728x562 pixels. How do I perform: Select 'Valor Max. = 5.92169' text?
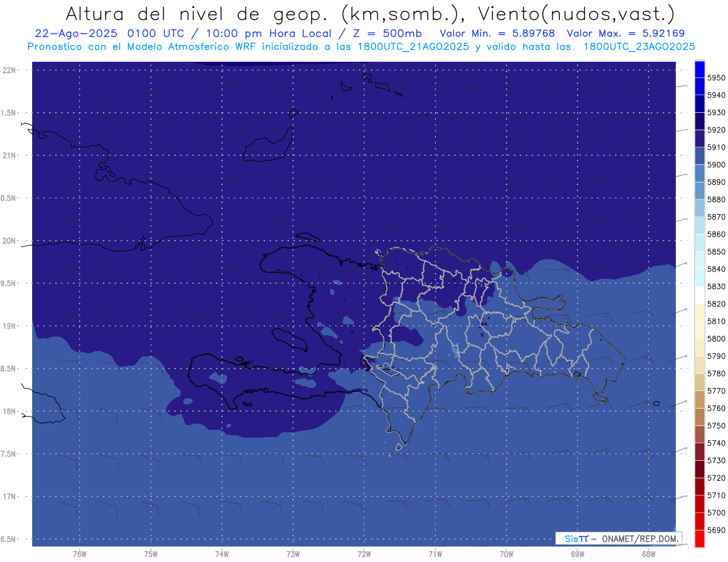point(625,34)
